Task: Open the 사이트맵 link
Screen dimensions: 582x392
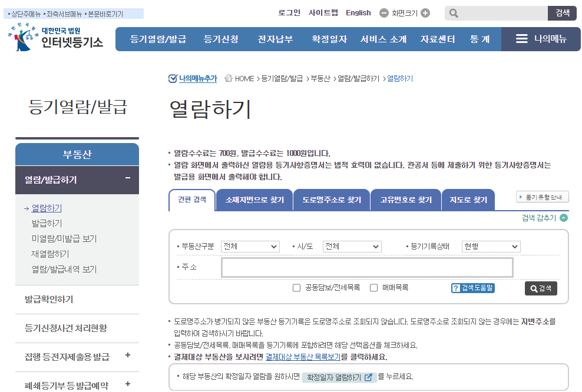Action: pyautogui.click(x=323, y=12)
